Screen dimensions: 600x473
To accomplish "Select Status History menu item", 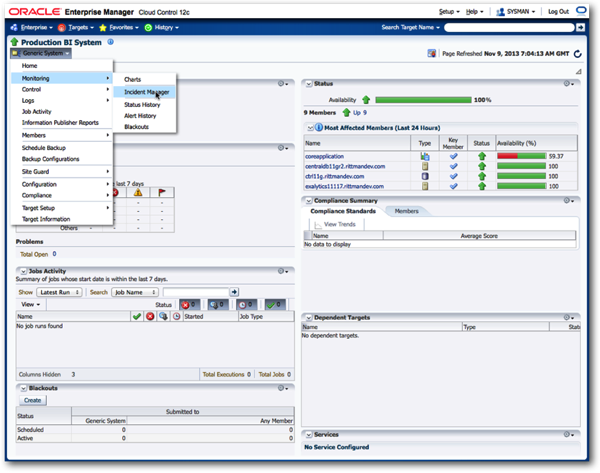I will (x=142, y=104).
